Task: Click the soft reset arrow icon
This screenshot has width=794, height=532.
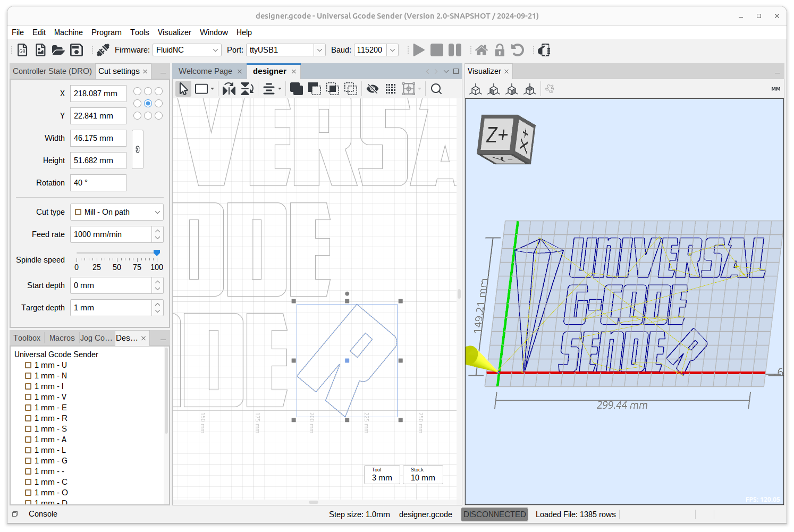Action: (517, 49)
